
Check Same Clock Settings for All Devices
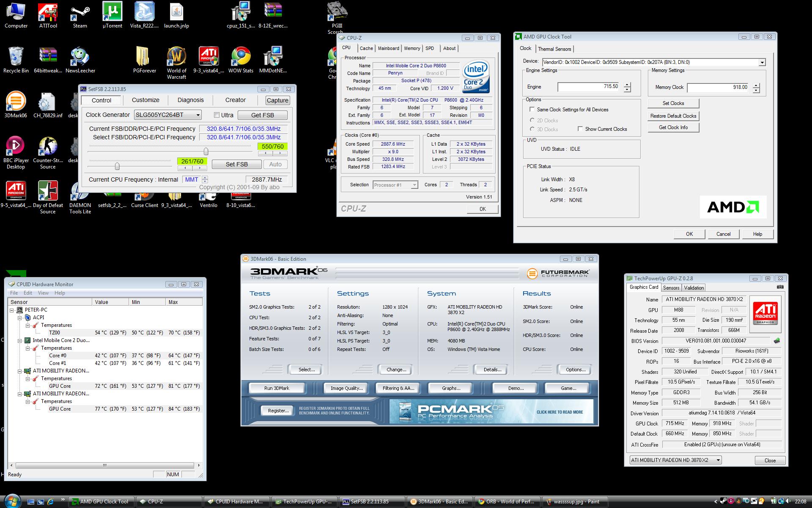point(532,109)
